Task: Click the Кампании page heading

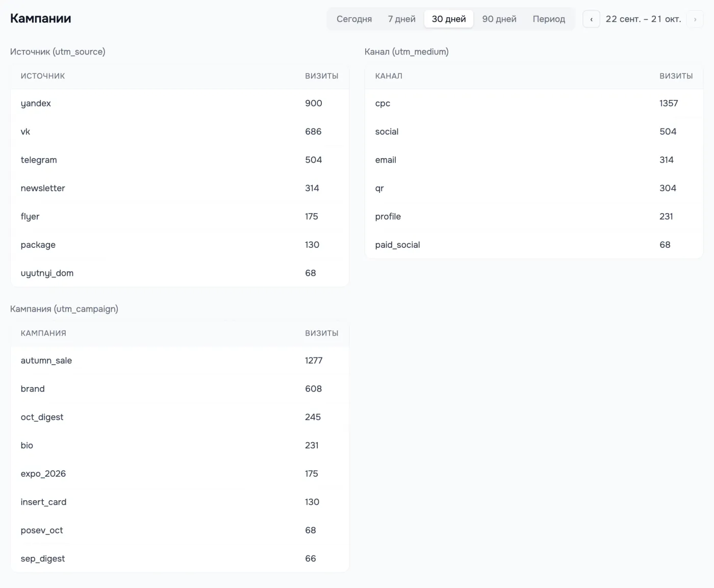Action: click(41, 18)
